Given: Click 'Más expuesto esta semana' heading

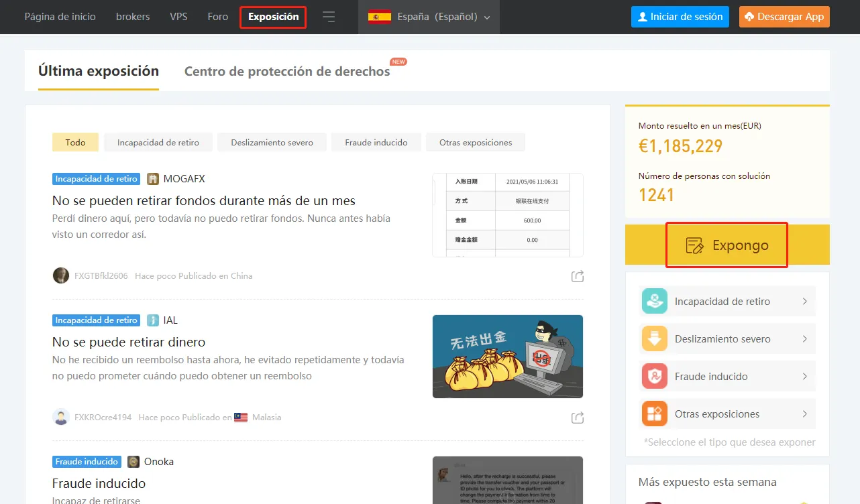Looking at the screenshot, I should (708, 482).
